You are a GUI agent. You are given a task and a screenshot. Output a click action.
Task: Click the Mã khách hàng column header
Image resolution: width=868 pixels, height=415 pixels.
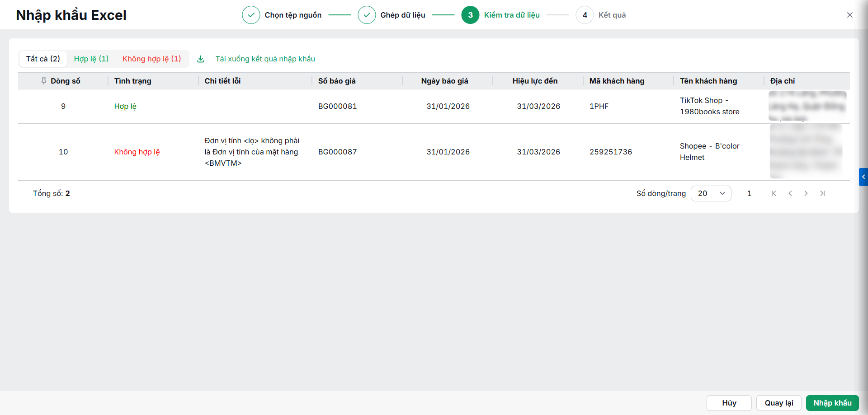tap(617, 81)
